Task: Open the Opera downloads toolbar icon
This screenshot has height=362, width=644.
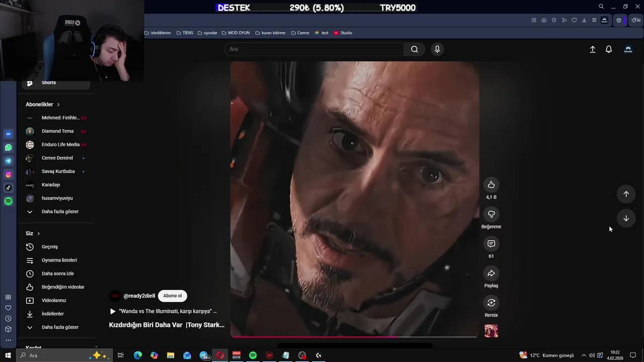Action: [x=584, y=20]
